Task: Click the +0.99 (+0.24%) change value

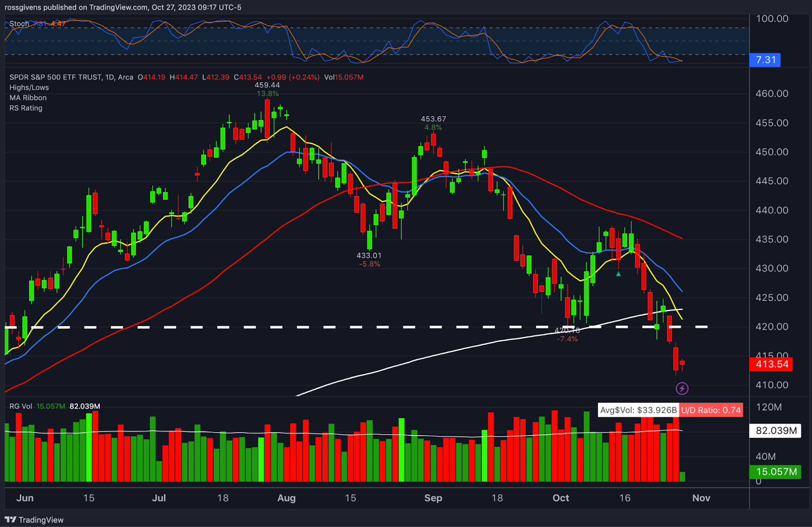Action: (293, 77)
